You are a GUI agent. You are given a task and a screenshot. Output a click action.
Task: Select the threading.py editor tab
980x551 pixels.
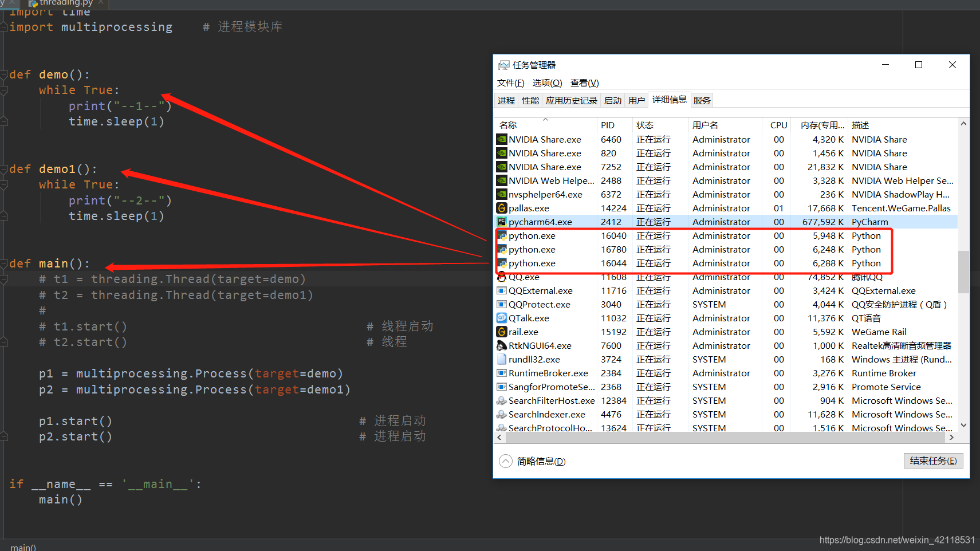click(x=66, y=3)
